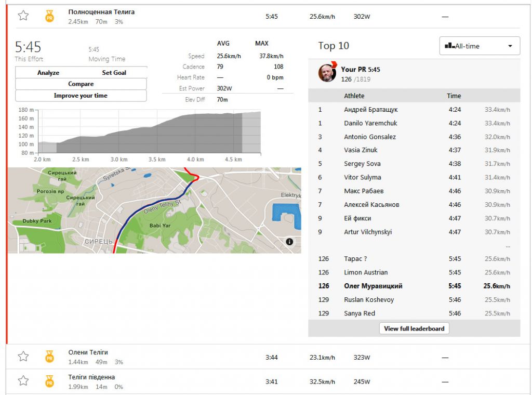The height and width of the screenshot is (395, 532).
Task: Star the Полноценная Телига segment
Action: pyautogui.click(x=23, y=16)
